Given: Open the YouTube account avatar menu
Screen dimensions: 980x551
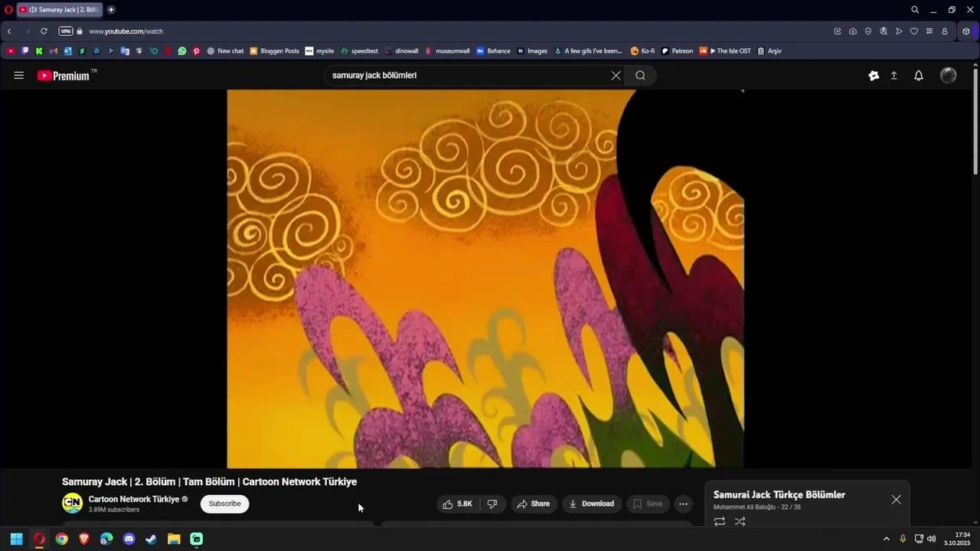Looking at the screenshot, I should pyautogui.click(x=948, y=76).
